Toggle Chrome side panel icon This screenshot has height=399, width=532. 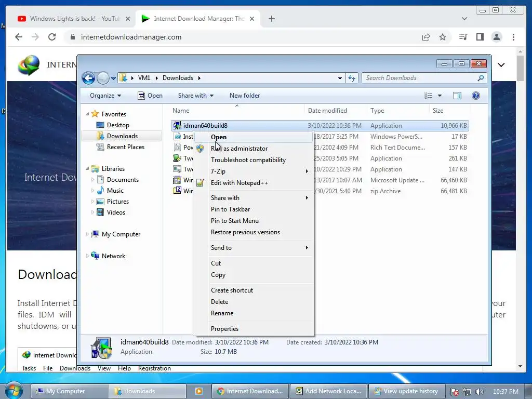(x=480, y=37)
